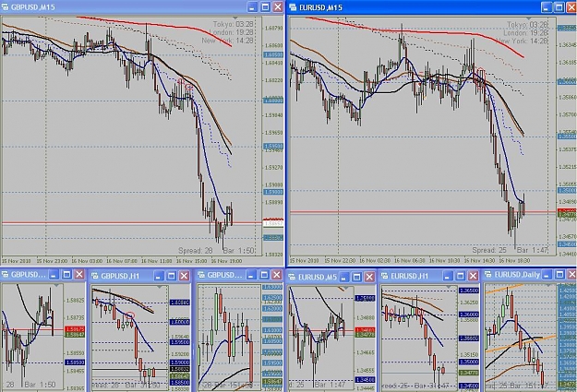577x392 pixels.
Task: Maximize the EURUSD,Daily chart window
Action: pos(559,274)
